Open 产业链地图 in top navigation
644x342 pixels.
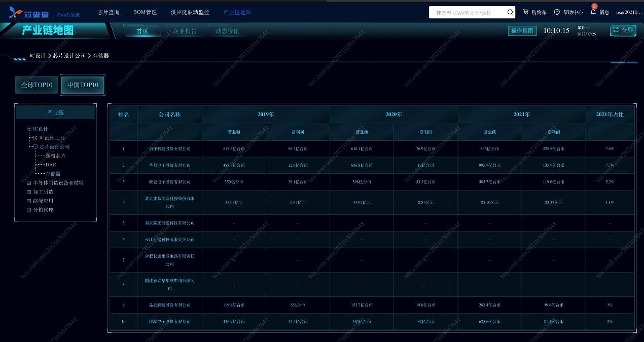click(x=237, y=12)
